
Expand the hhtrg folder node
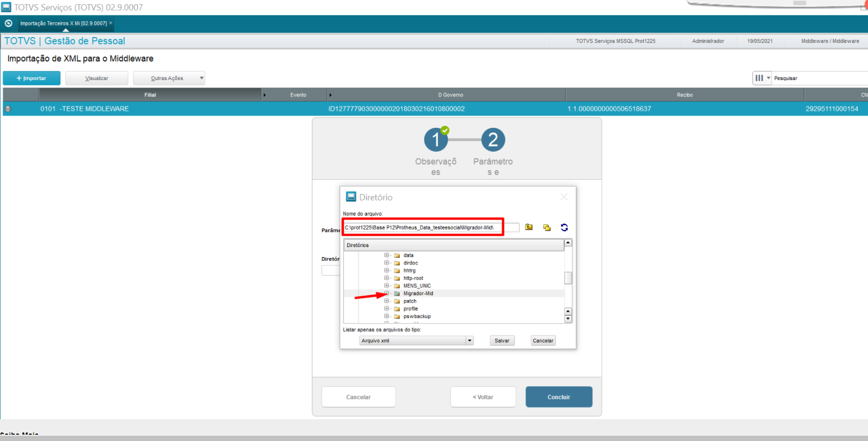tap(387, 270)
